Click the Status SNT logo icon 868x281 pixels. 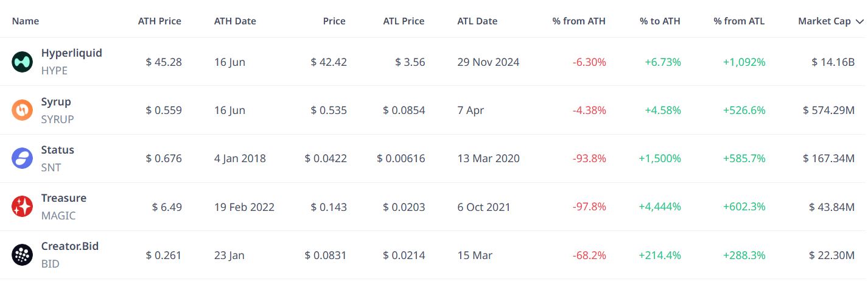23,158
